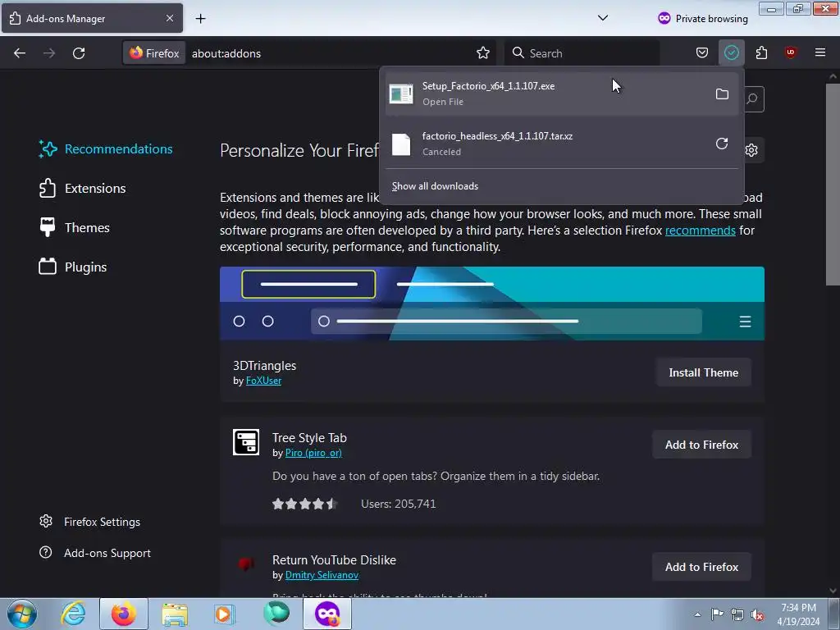Open the Piro (piro_or) author link
The height and width of the screenshot is (630, 840).
(x=313, y=453)
